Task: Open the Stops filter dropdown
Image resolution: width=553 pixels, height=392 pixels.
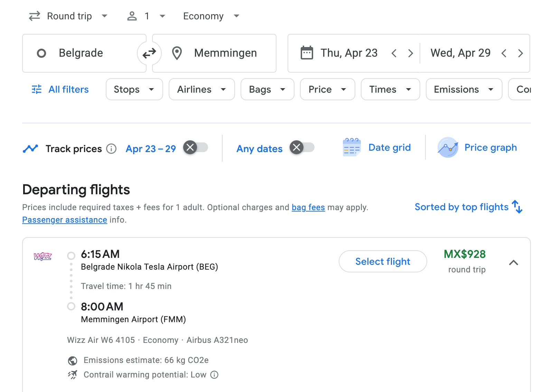Action: [134, 89]
